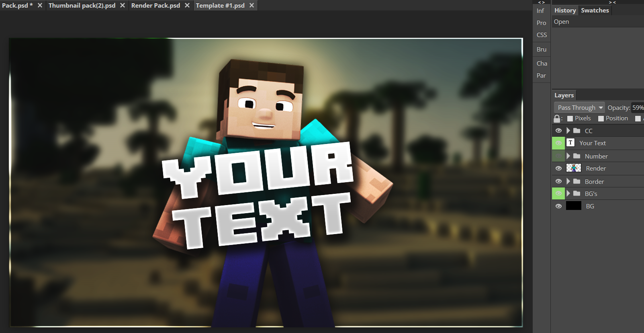
Task: Select the Layers panel tab
Action: coord(564,95)
